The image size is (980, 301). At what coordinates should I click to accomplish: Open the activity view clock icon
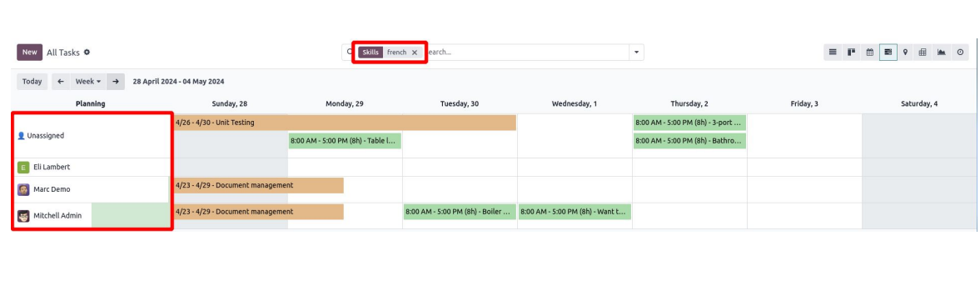coord(960,53)
